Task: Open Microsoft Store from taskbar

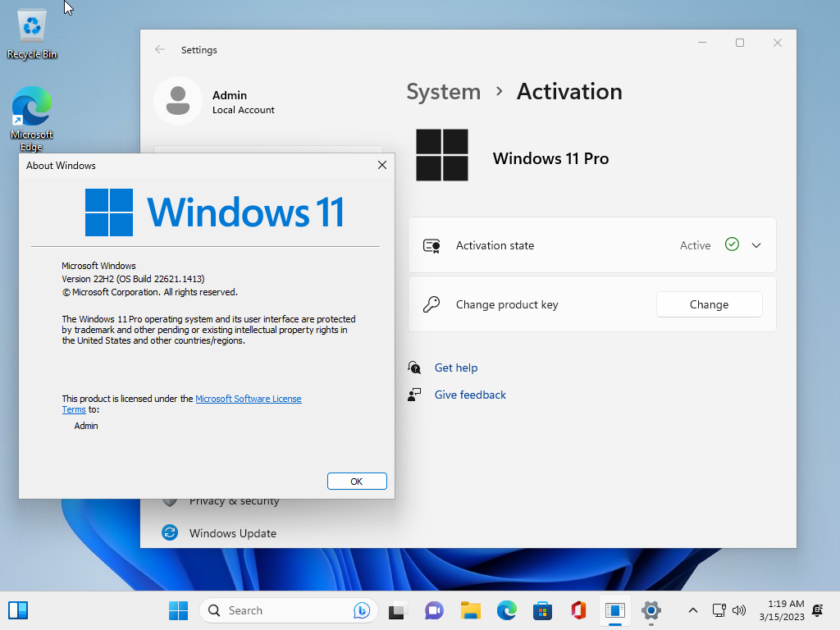Action: tap(543, 610)
